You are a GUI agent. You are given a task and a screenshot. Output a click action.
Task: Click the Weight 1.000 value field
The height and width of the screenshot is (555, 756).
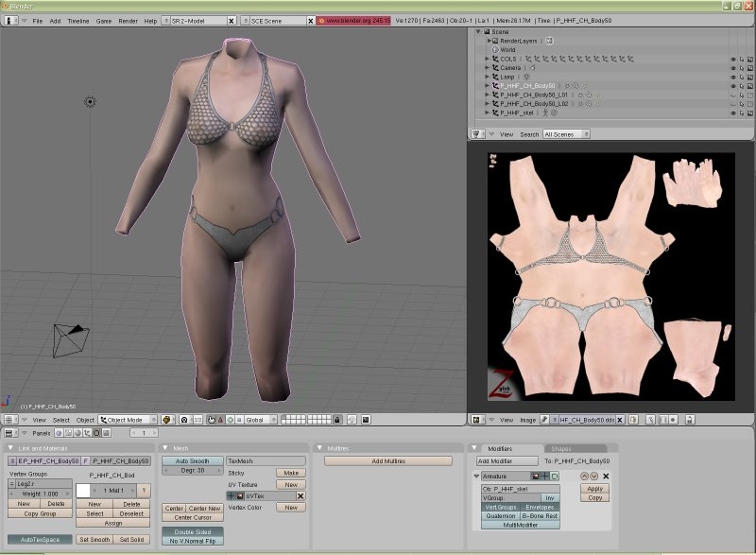pyautogui.click(x=40, y=494)
